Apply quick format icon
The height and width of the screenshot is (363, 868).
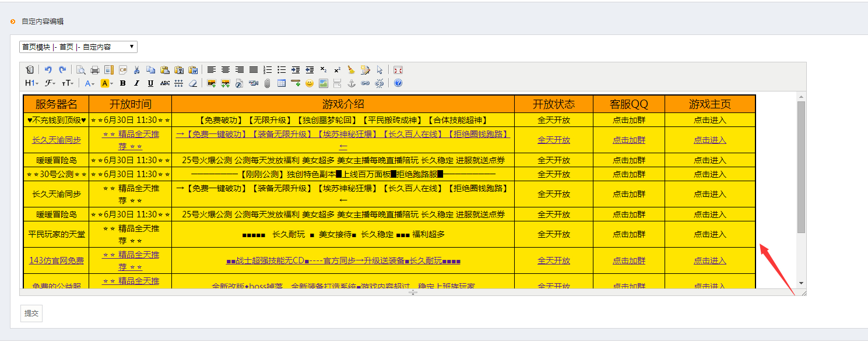(x=366, y=69)
